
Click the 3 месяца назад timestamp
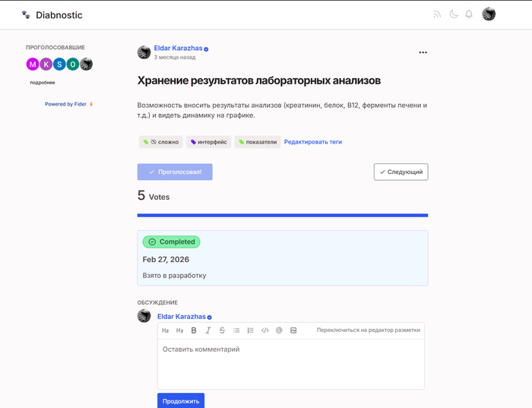(175, 57)
